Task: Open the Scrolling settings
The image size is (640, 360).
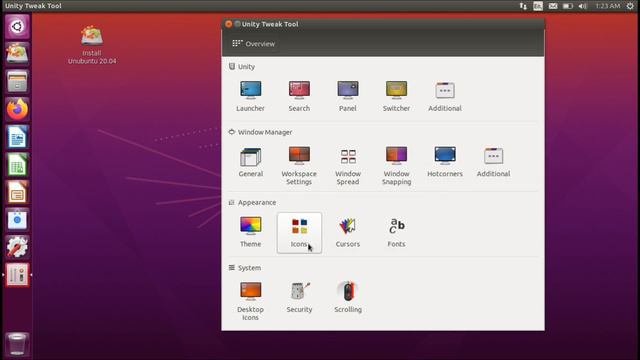Action: click(x=348, y=298)
